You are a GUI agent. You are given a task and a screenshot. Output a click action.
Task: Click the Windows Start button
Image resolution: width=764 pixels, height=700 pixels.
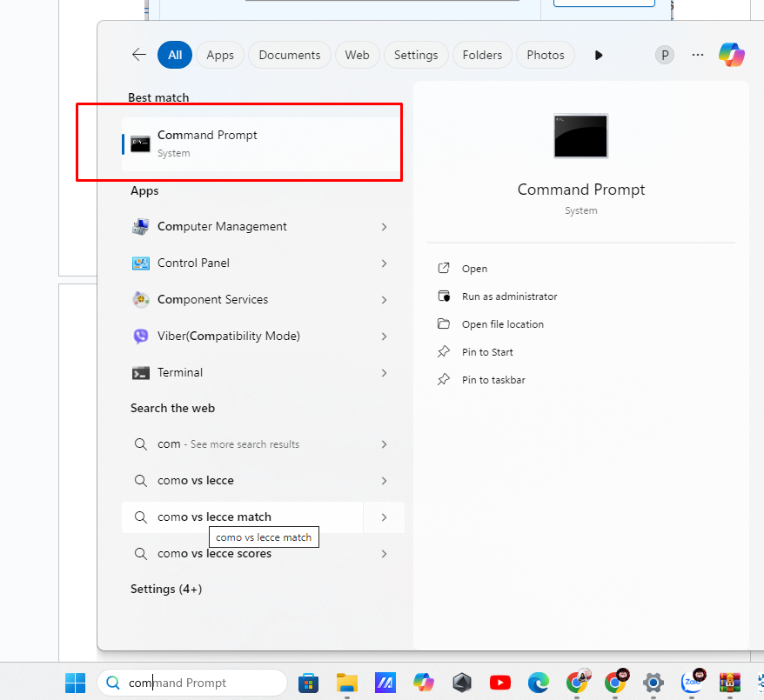pyautogui.click(x=76, y=683)
